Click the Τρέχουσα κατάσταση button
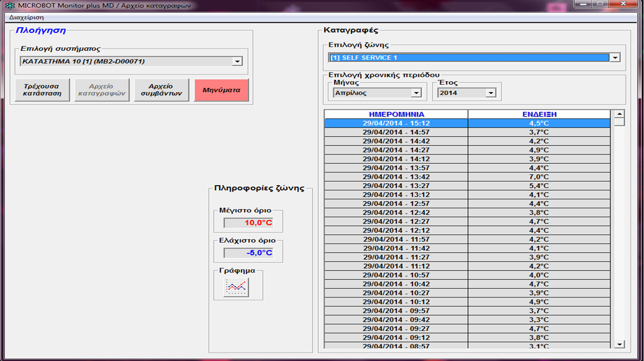Screen dimensions: 644x361 pyautogui.click(x=42, y=89)
